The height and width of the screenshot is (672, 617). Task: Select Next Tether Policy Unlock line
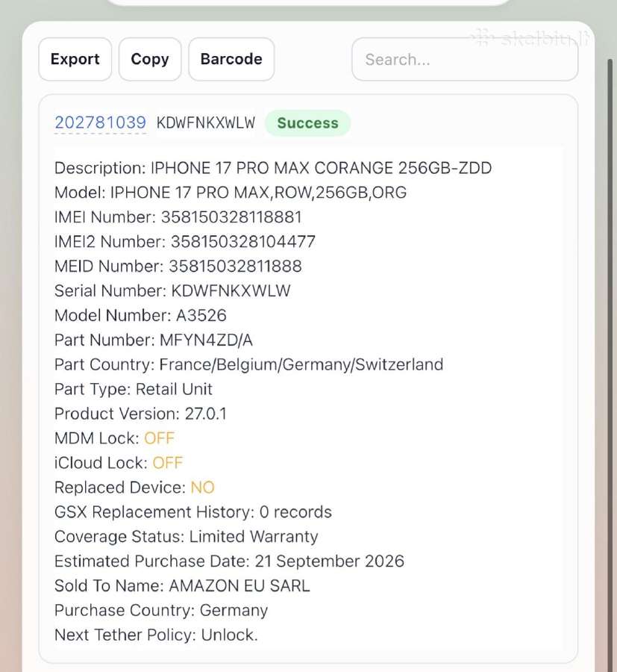tap(156, 635)
